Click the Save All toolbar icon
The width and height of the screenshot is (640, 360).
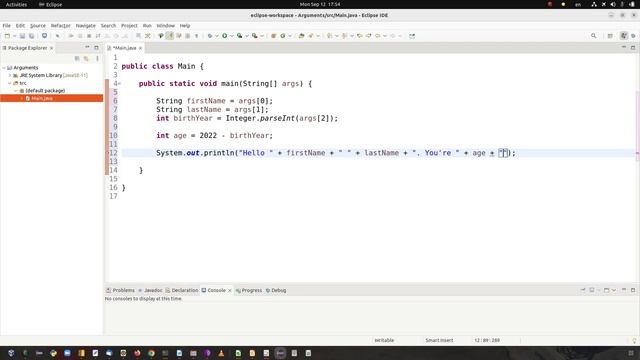[31, 36]
